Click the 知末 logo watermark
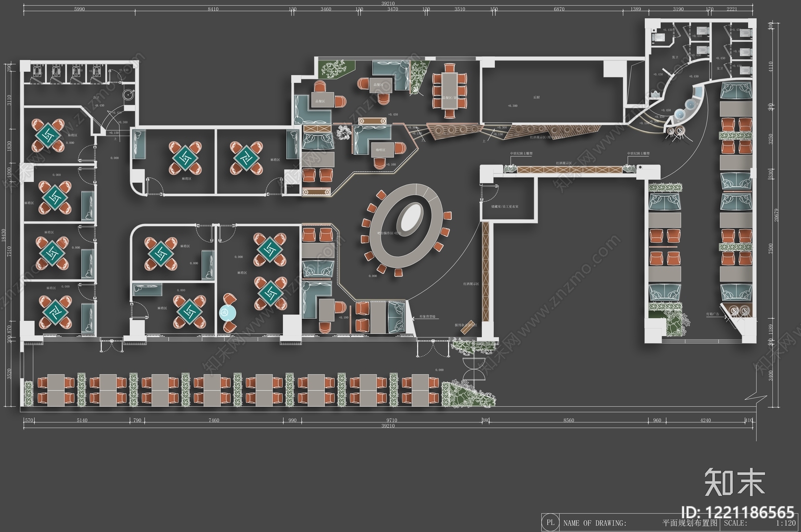 pyautogui.click(x=734, y=482)
